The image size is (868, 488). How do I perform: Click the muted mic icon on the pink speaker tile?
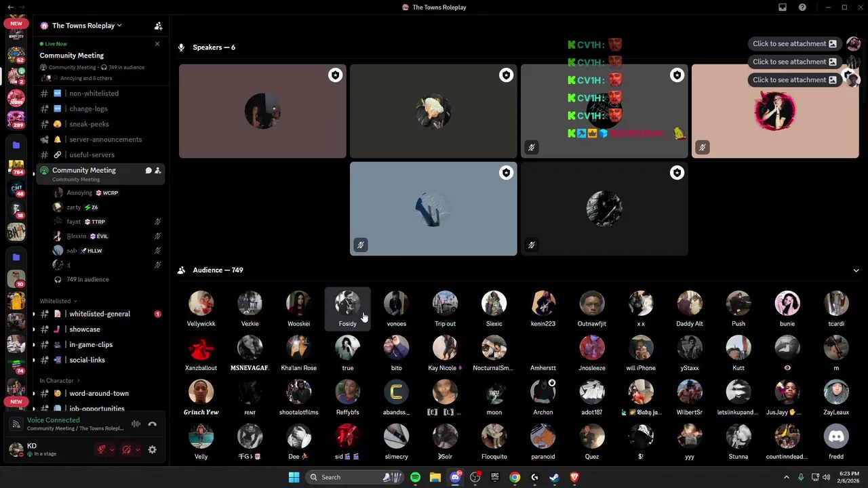(703, 147)
